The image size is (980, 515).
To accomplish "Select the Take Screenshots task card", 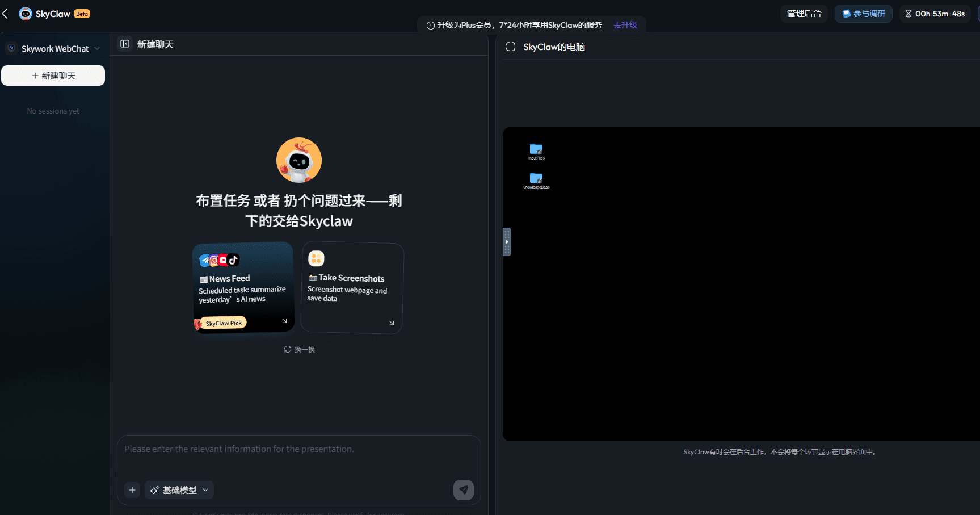I will (x=352, y=288).
